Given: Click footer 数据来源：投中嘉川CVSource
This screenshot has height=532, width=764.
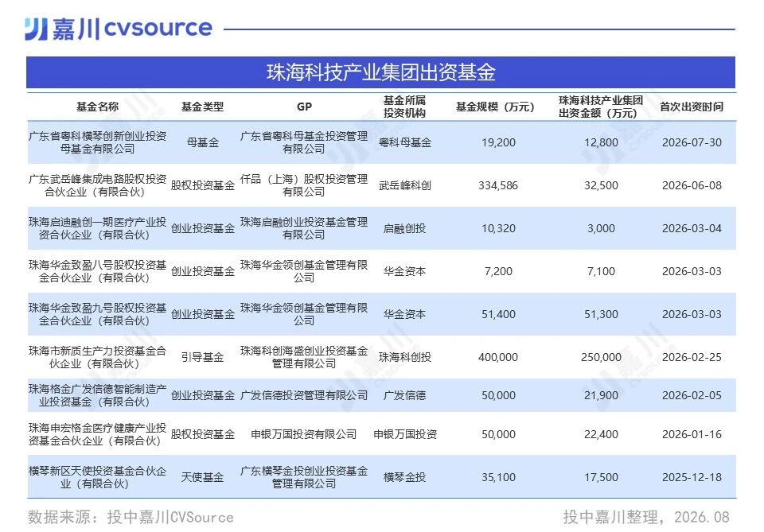Looking at the screenshot, I should 131,517.
